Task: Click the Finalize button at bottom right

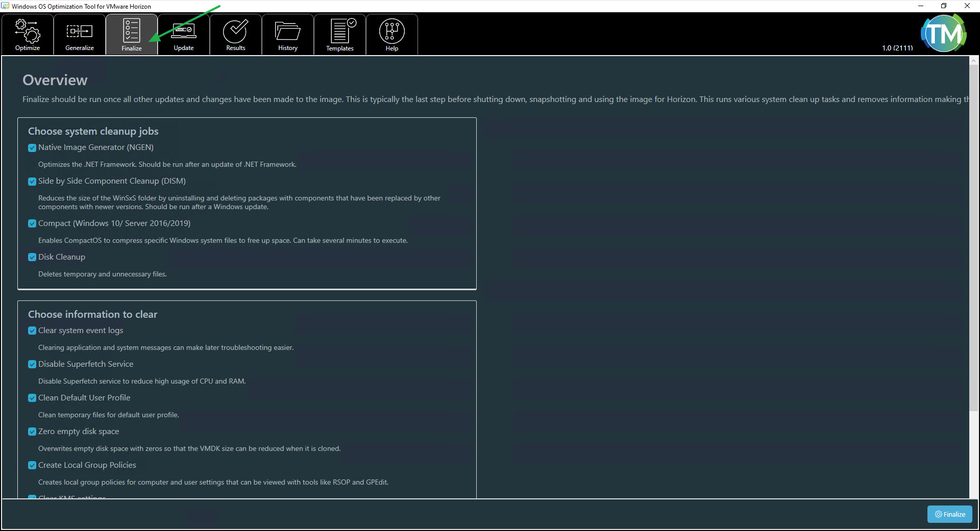Action: click(950, 514)
